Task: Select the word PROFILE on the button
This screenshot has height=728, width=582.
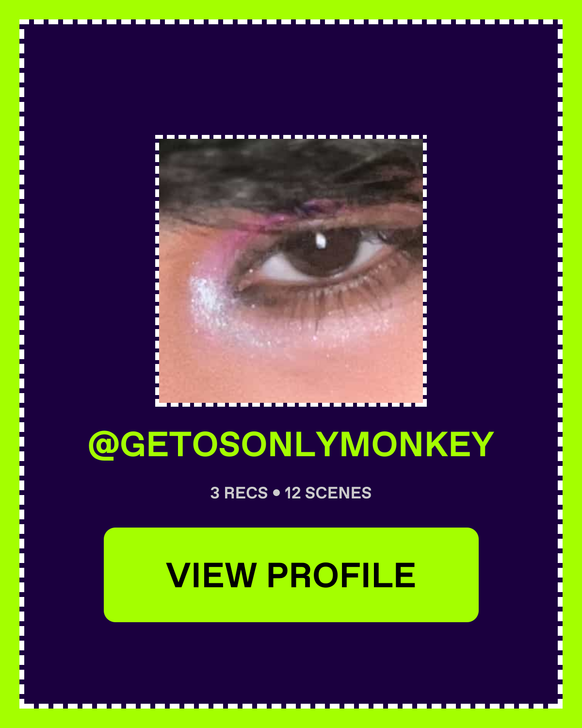Action: (x=341, y=575)
